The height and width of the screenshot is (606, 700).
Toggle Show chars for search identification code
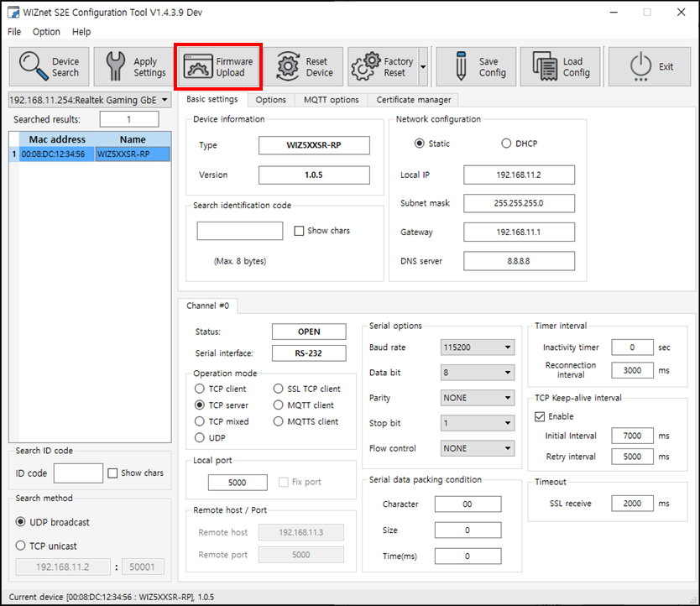(299, 231)
